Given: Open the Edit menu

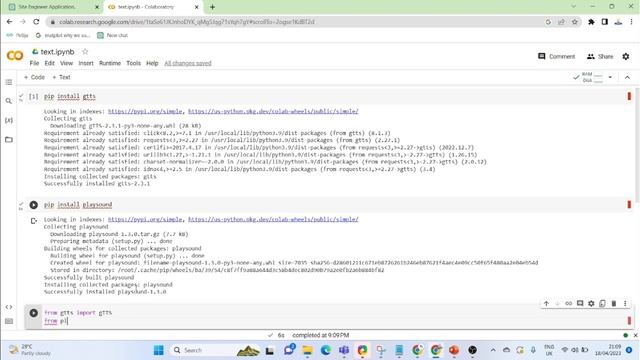Looking at the screenshot, I should click(x=49, y=63).
